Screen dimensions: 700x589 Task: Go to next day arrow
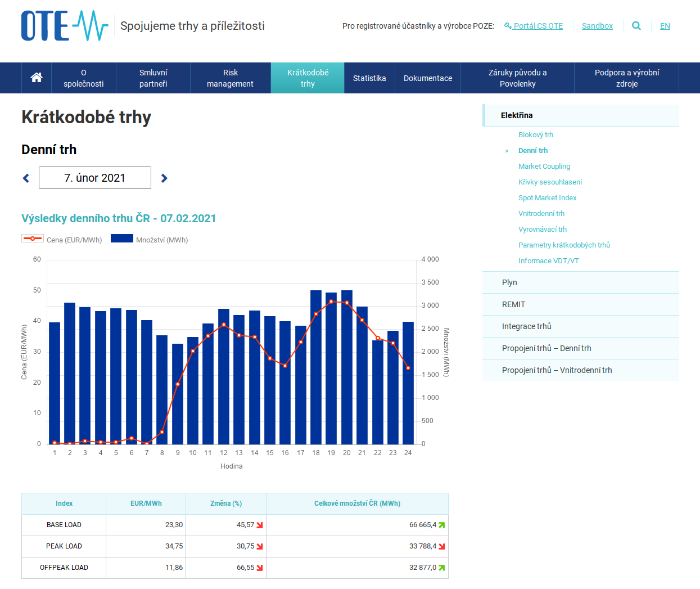pos(164,178)
